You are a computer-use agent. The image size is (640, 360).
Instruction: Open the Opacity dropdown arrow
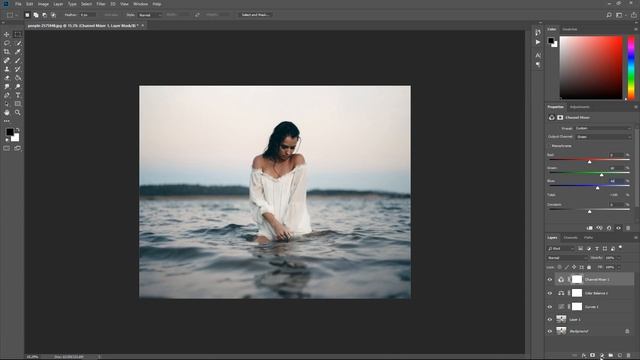pos(618,258)
